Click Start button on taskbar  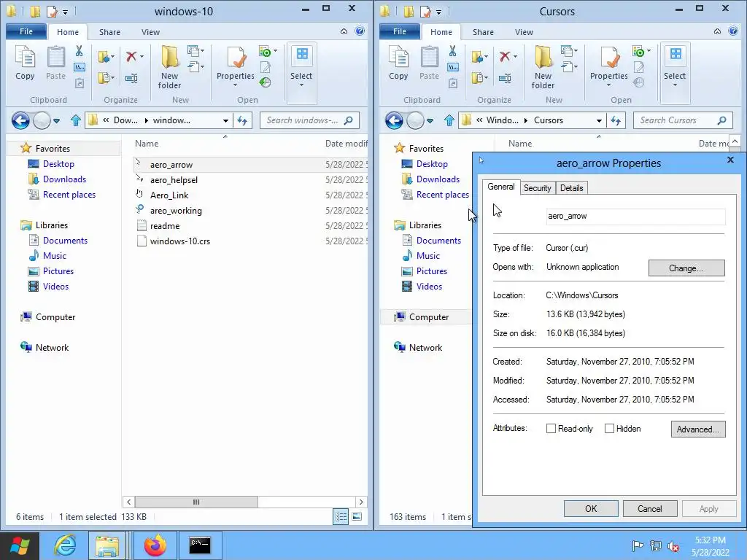[20, 545]
